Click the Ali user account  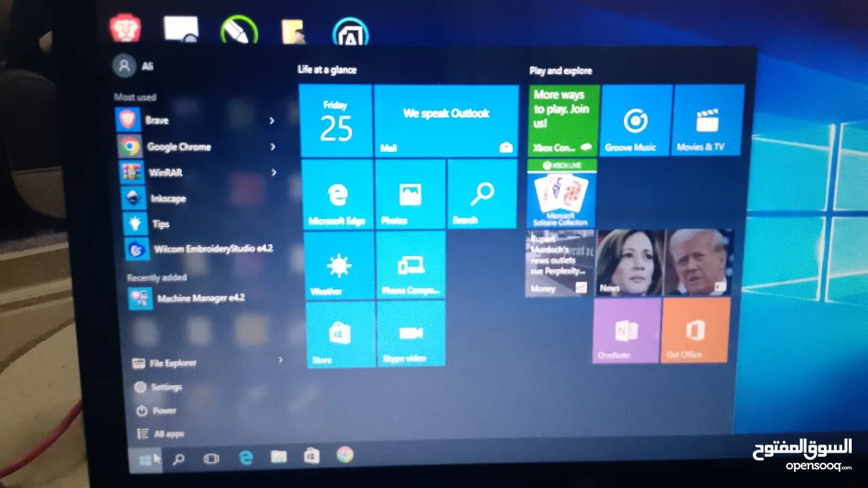[x=134, y=66]
